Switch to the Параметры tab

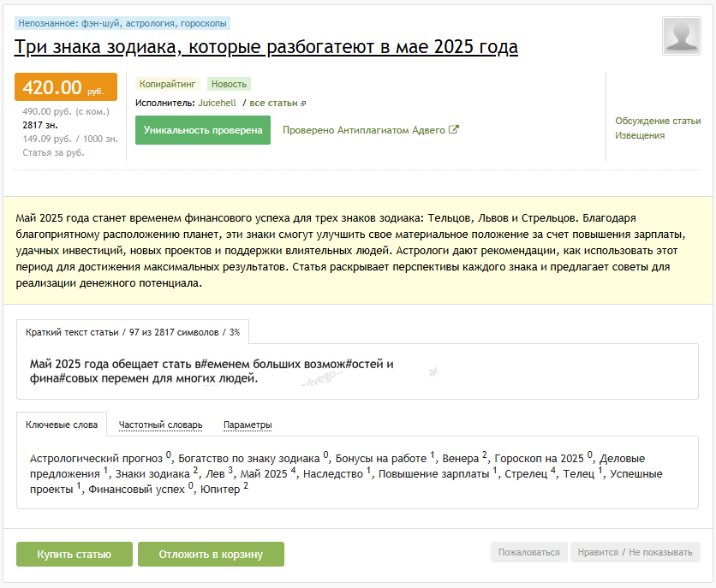[248, 425]
